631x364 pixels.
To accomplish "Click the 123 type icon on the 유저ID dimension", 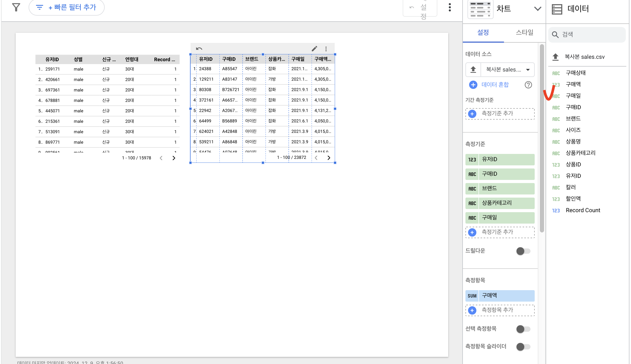I will click(472, 159).
